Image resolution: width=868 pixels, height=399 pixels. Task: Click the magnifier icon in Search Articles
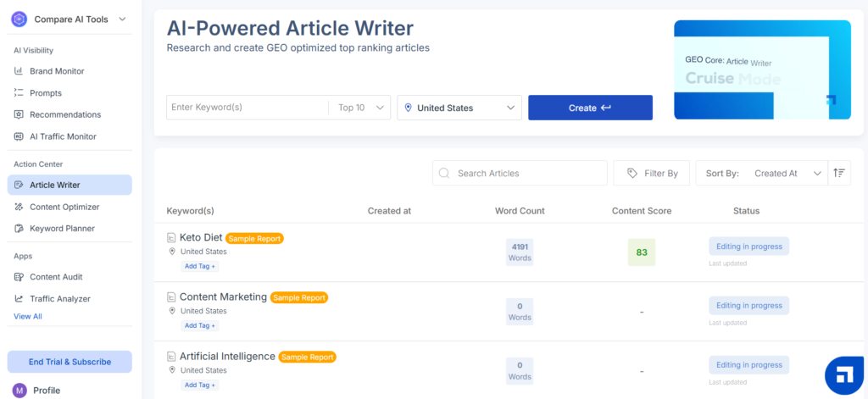(444, 173)
